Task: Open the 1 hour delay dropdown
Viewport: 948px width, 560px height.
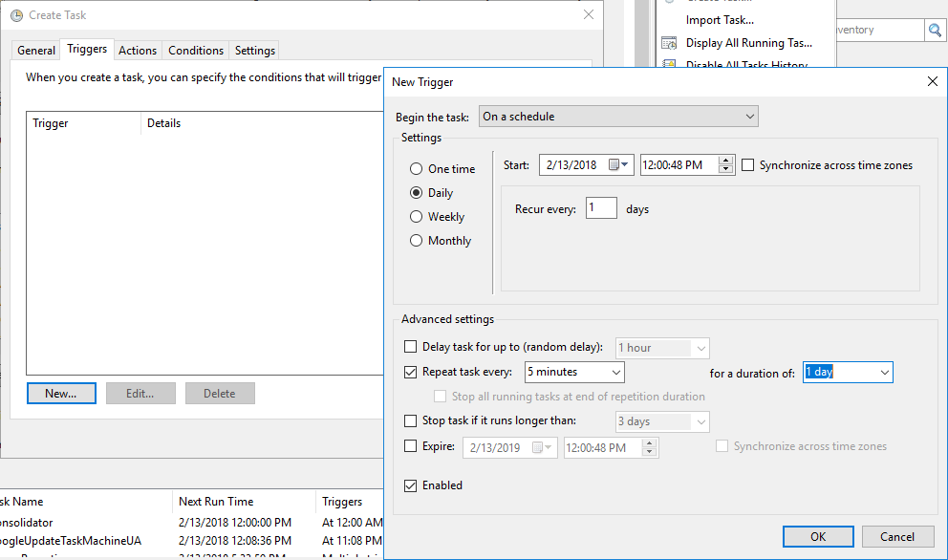Action: click(662, 349)
